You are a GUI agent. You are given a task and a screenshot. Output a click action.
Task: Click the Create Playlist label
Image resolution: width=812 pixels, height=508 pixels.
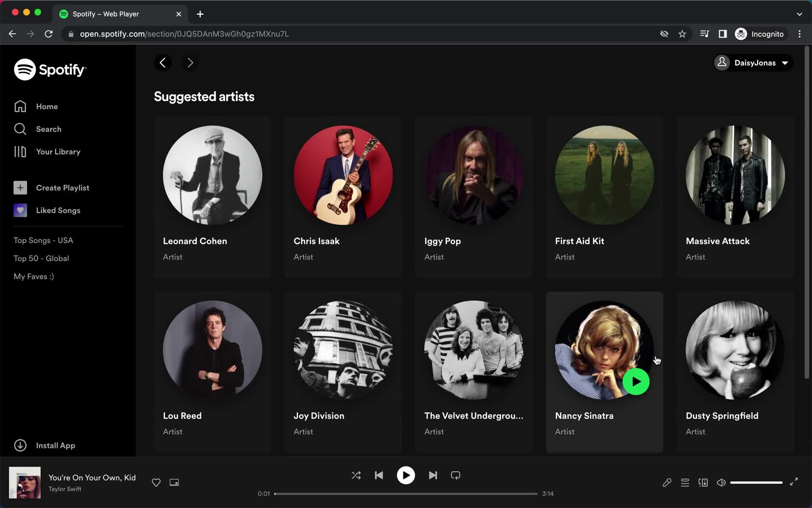pos(63,188)
